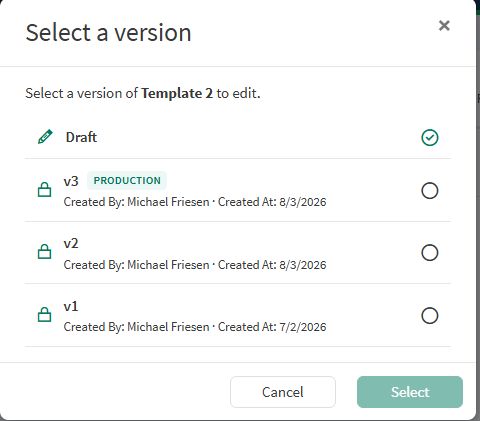The image size is (480, 421).
Task: Click the PRODUCTION badge on v3
Action: (127, 181)
